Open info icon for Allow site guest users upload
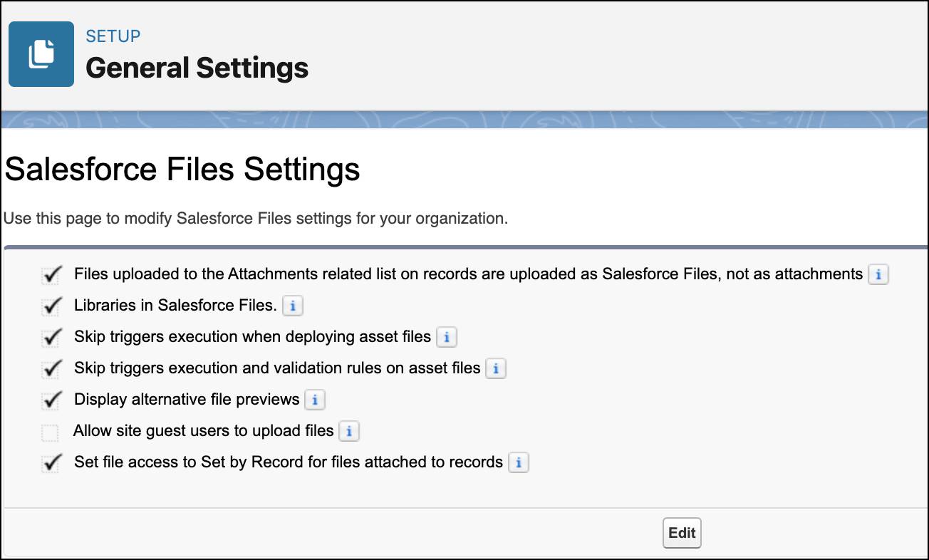Screen dimensions: 929x560 point(348,431)
